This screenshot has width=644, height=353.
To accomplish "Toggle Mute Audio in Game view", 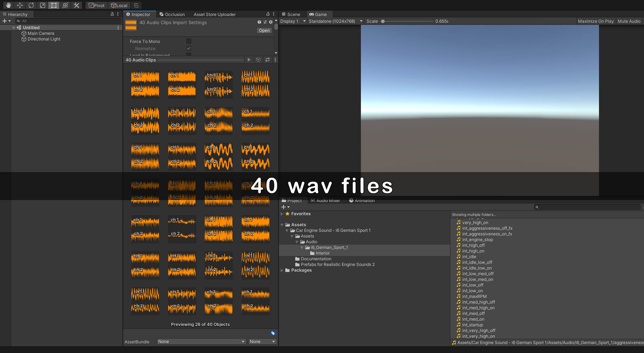I will (629, 21).
